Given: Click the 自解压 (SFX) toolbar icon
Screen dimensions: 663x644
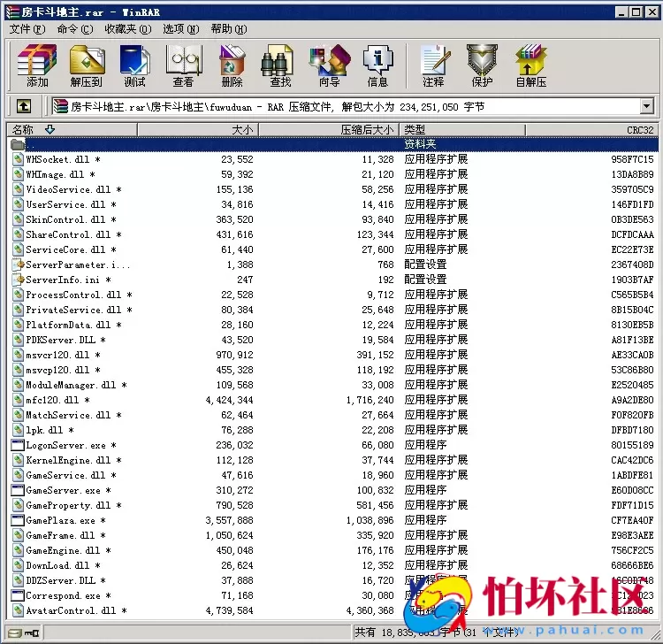Looking at the screenshot, I should 531,65.
